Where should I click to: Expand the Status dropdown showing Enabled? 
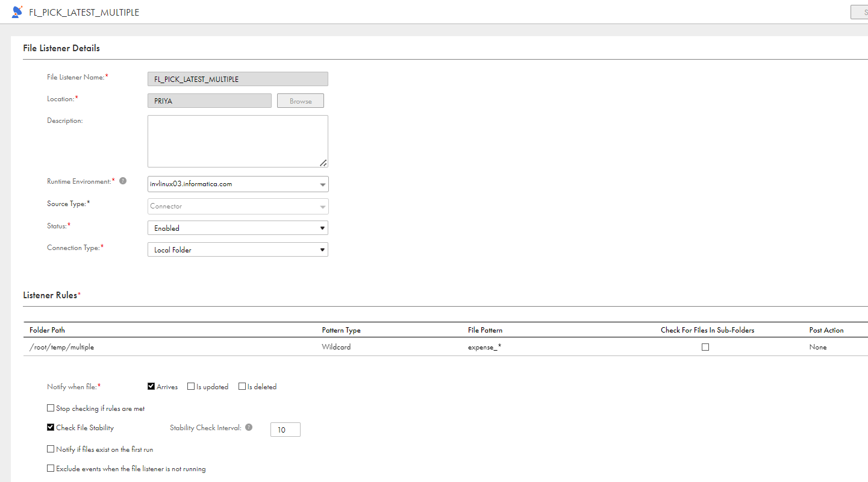(x=238, y=228)
